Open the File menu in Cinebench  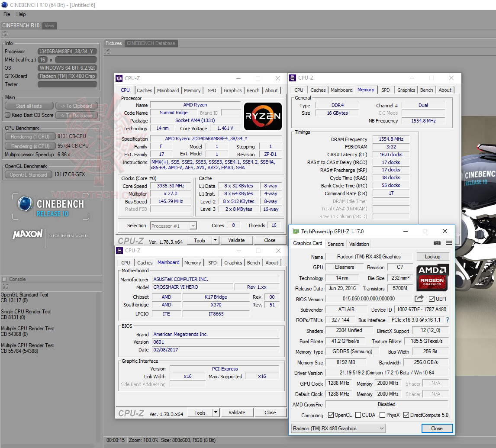pos(6,14)
